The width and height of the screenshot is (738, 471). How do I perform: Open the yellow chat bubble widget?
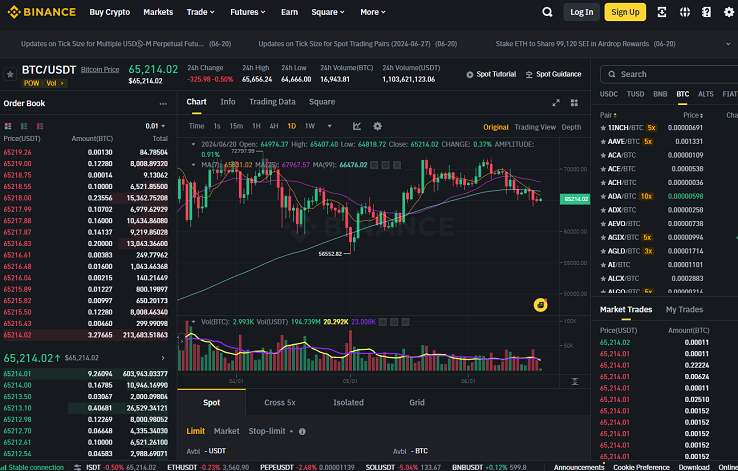(x=540, y=305)
